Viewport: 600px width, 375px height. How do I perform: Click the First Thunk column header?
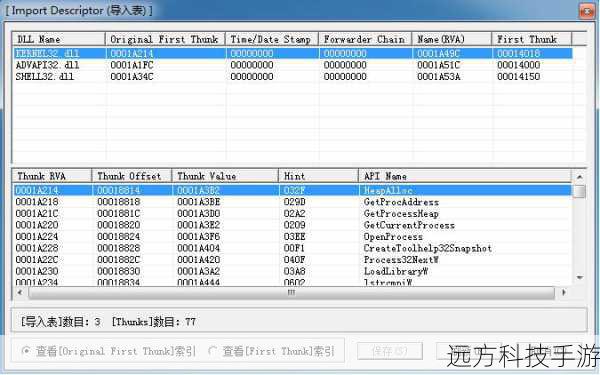tap(532, 39)
